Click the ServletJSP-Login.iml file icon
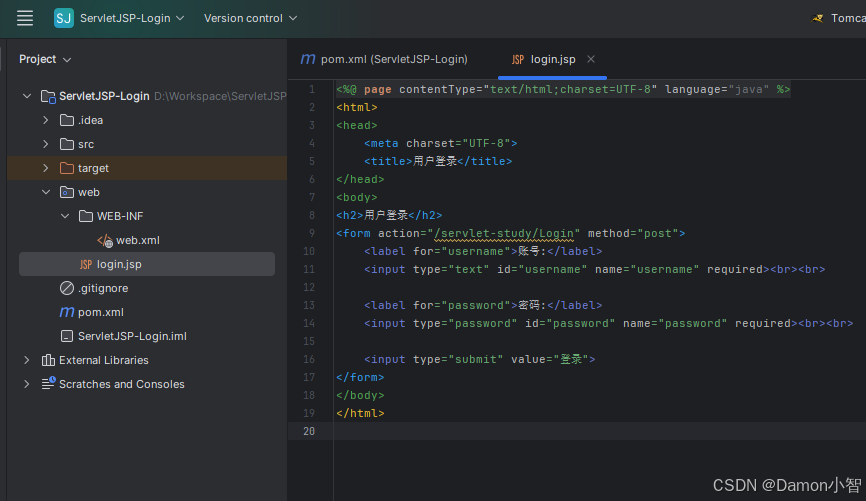The image size is (866, 501). [x=67, y=336]
